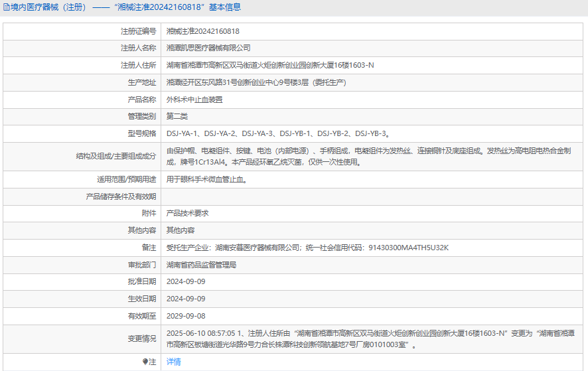588x371 pixels.
Task: Click the 产品储存条件及有效期 label
Action: point(121,196)
